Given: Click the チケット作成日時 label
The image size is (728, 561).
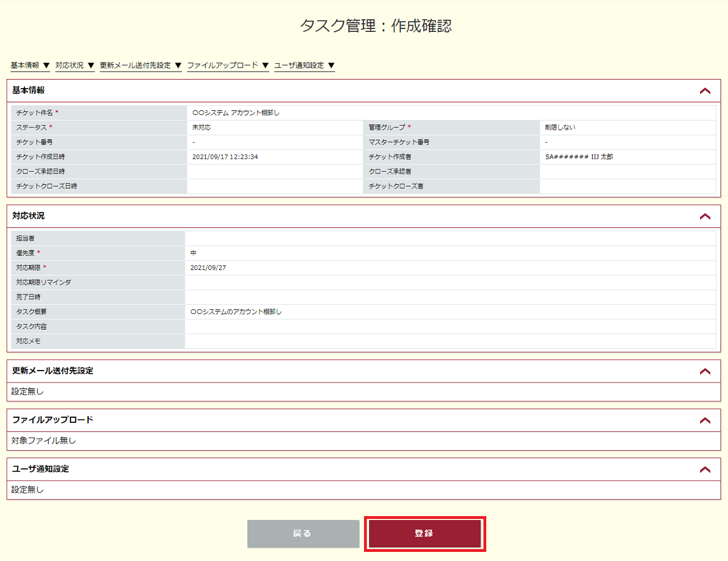Looking at the screenshot, I should [40, 157].
